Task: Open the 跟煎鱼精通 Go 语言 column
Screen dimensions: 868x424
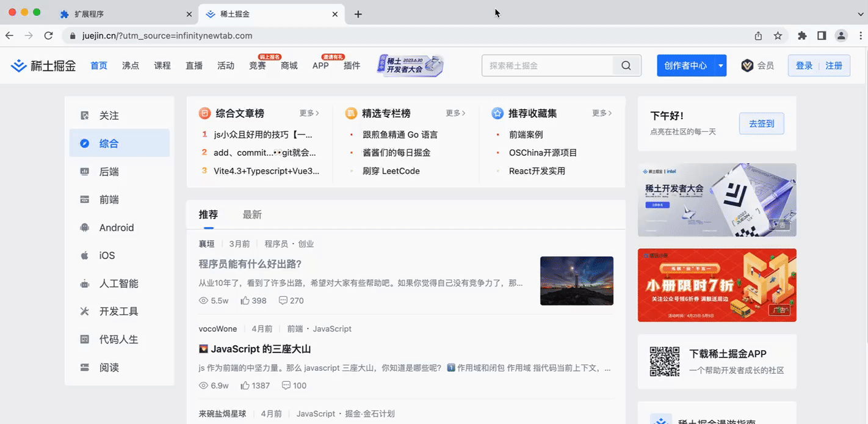Action: (400, 134)
